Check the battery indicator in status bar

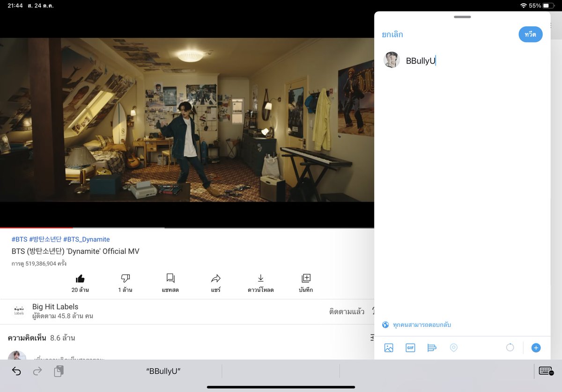point(549,6)
